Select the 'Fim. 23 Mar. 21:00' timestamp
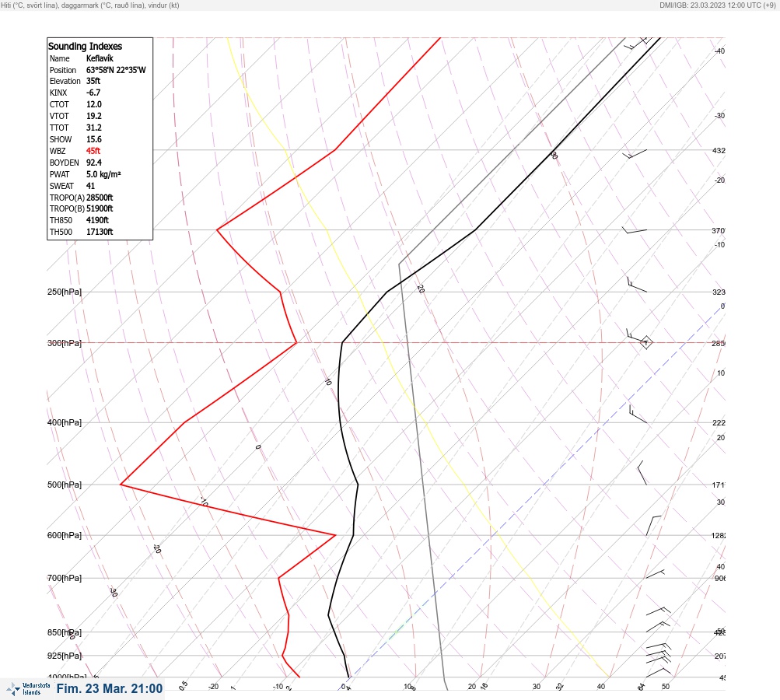780x700 pixels. pos(110,688)
